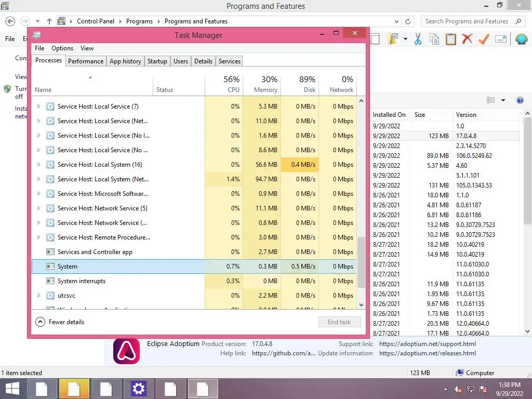
Task: Switch to the Services tab
Action: (x=229, y=61)
